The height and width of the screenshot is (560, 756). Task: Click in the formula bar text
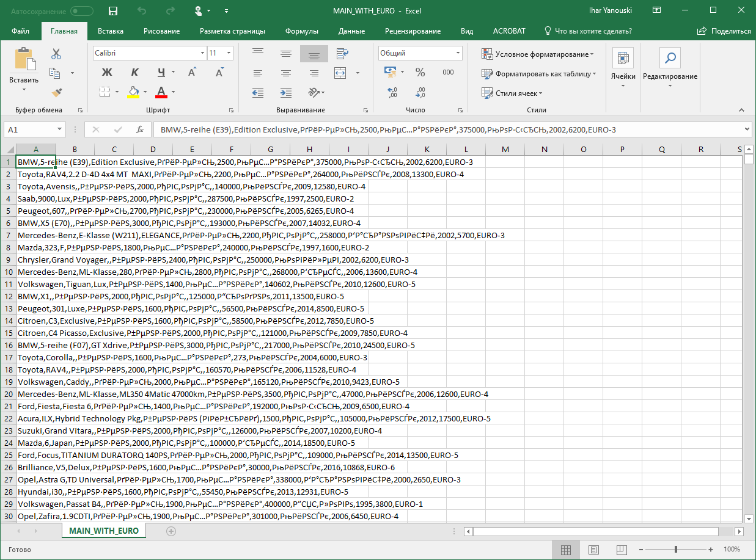(388, 129)
